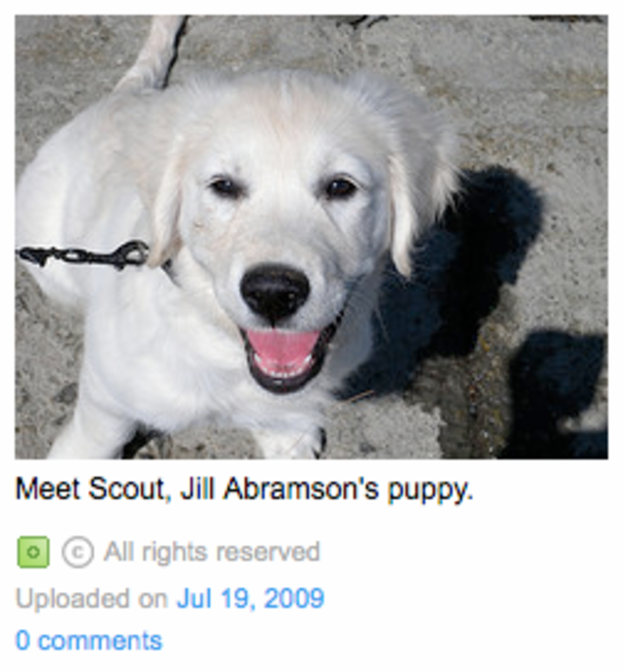The height and width of the screenshot is (672, 623).
Task: Follow the Jul 19, 2009 date link
Action: (251, 599)
